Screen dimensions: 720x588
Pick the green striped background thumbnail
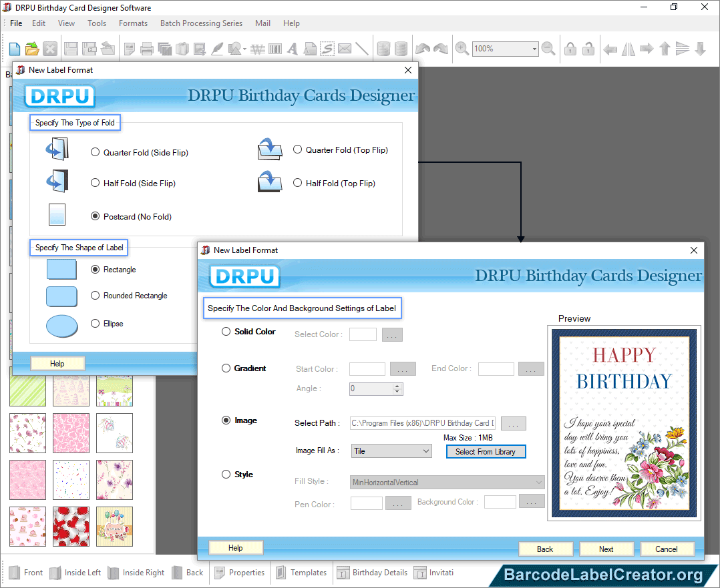point(27,390)
